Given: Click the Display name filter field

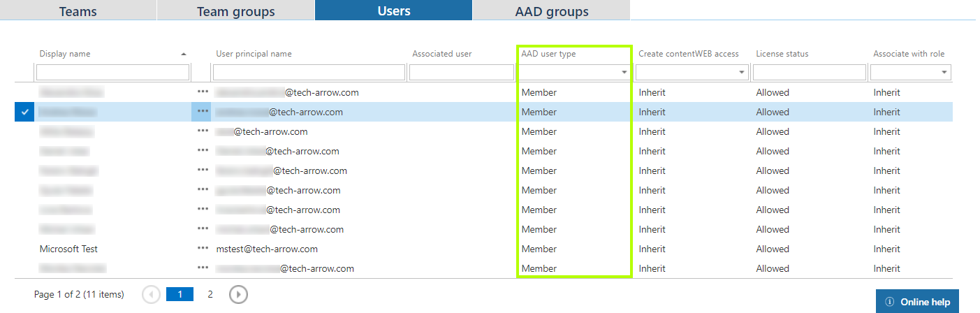Looking at the screenshot, I should [x=112, y=73].
